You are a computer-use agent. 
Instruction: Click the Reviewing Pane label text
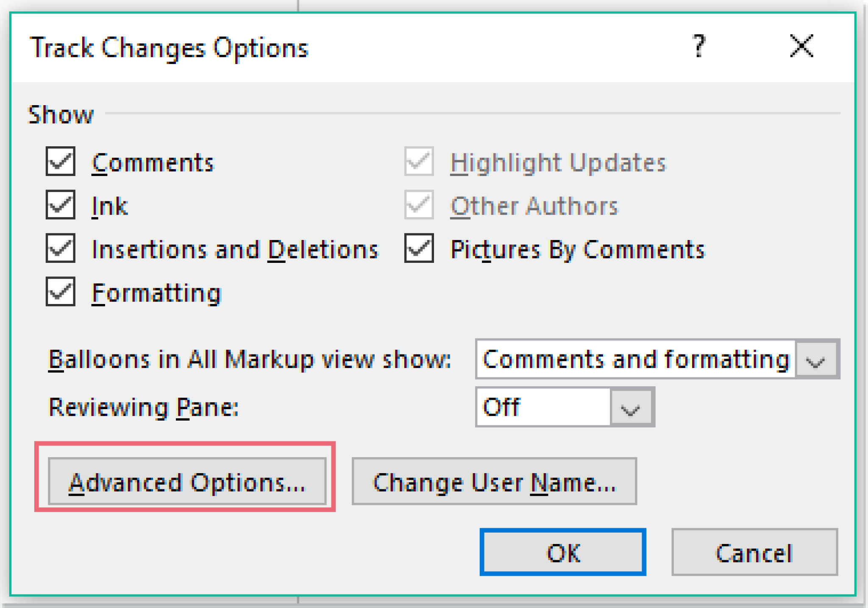click(x=145, y=408)
